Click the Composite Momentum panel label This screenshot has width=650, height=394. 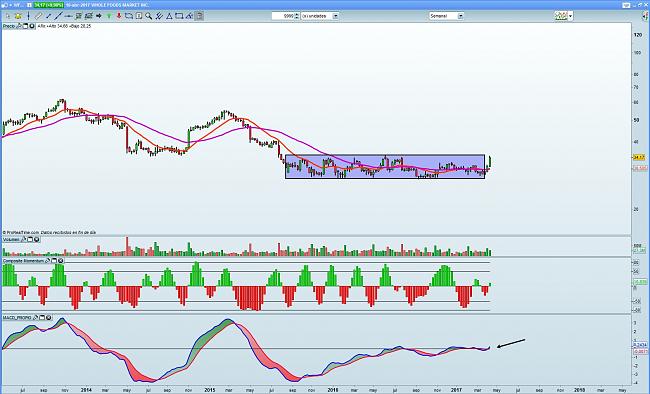pos(23,260)
